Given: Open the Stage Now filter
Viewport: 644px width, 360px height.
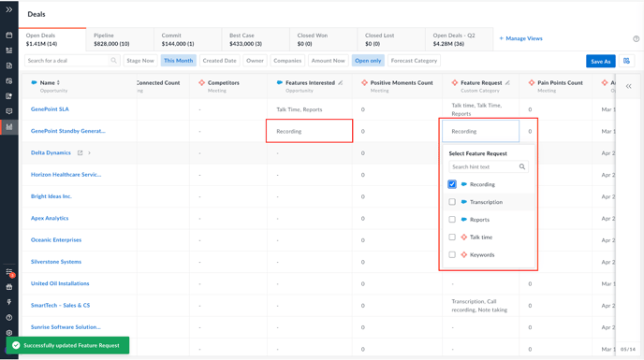Looking at the screenshot, I should [x=140, y=61].
